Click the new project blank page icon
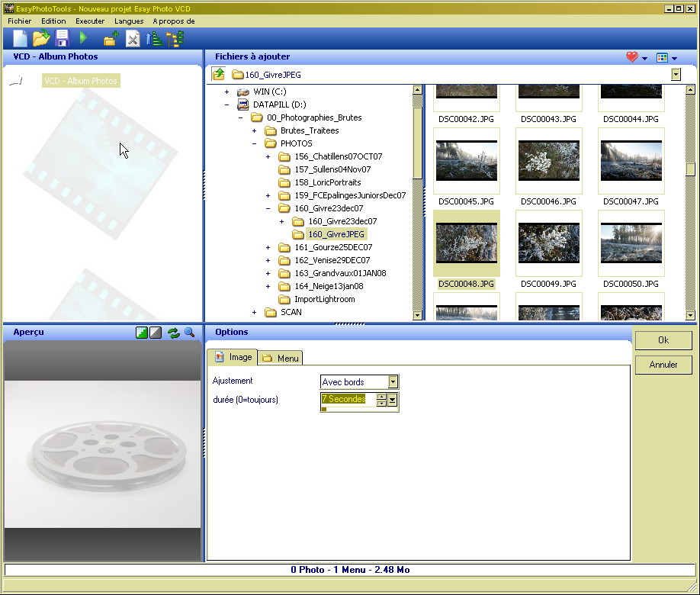This screenshot has width=700, height=595. point(20,39)
